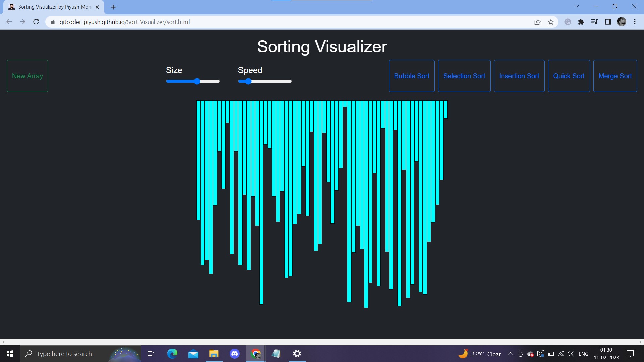Run Selection Sort
644x362 pixels.
tap(464, 76)
